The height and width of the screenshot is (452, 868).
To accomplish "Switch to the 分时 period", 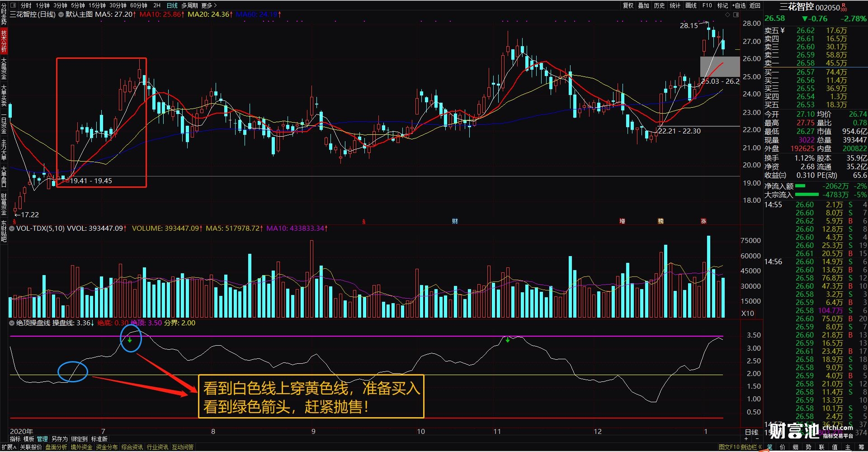I will click(x=26, y=5).
